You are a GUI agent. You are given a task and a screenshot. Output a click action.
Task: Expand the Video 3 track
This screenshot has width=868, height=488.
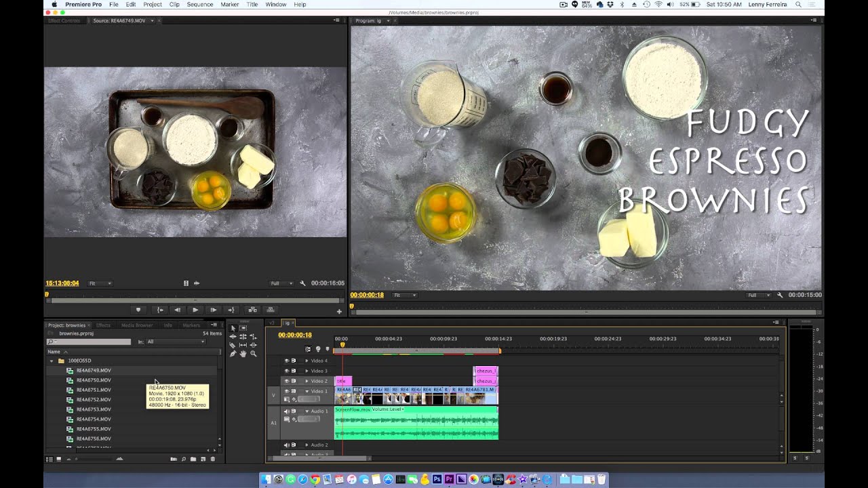(x=307, y=371)
